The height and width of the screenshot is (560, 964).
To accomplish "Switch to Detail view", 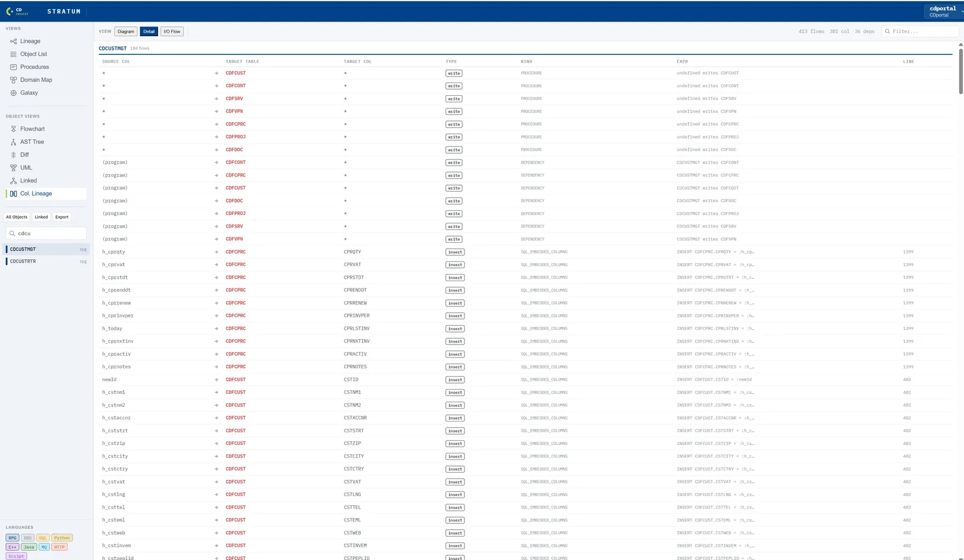I will click(149, 31).
